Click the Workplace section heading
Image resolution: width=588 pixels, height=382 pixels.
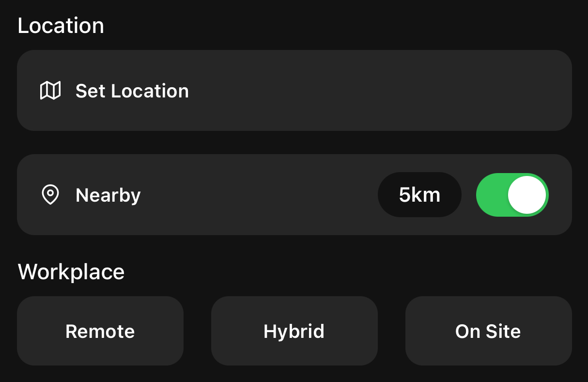coord(71,272)
